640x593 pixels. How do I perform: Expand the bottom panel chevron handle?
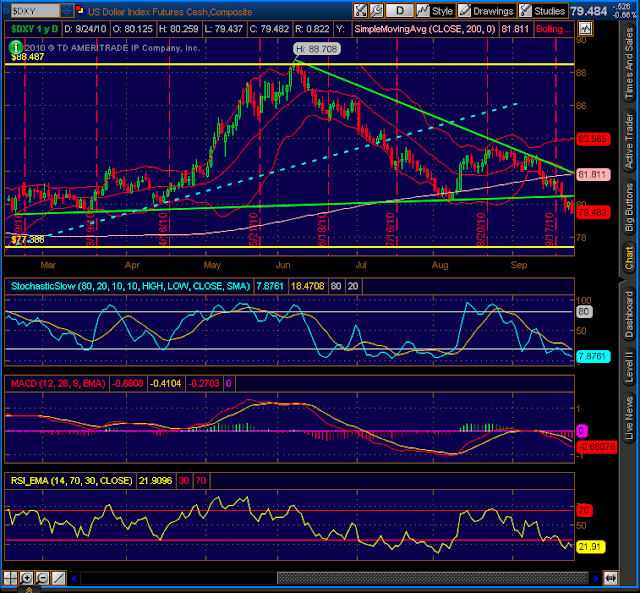[x=29, y=589]
